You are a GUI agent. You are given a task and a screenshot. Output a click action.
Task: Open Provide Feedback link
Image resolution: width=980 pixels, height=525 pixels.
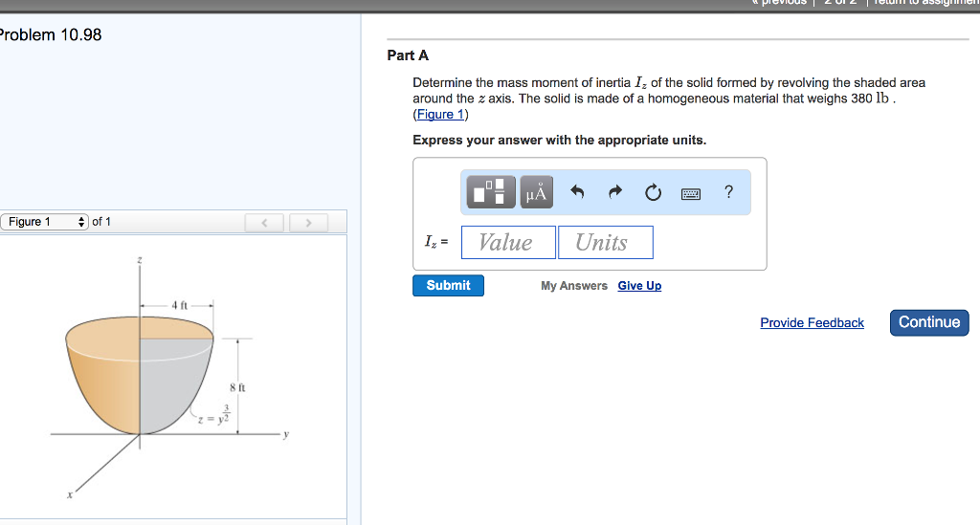coord(812,322)
